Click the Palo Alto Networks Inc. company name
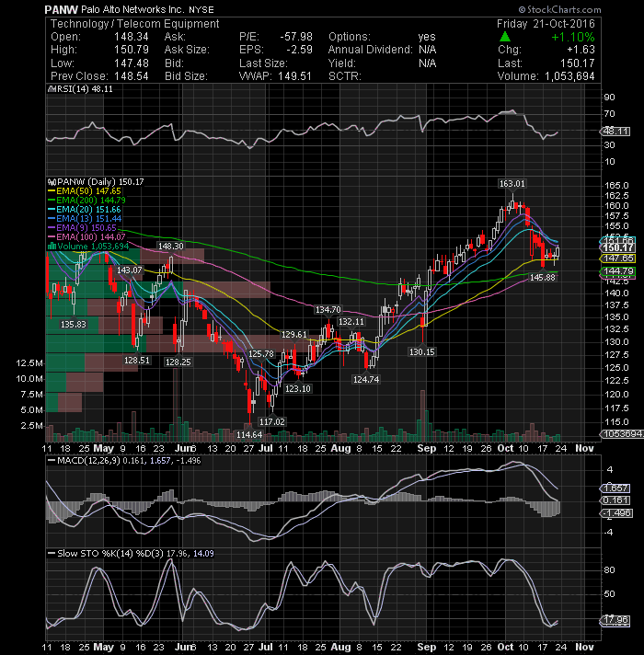This screenshot has height=655, width=644. click(132, 9)
